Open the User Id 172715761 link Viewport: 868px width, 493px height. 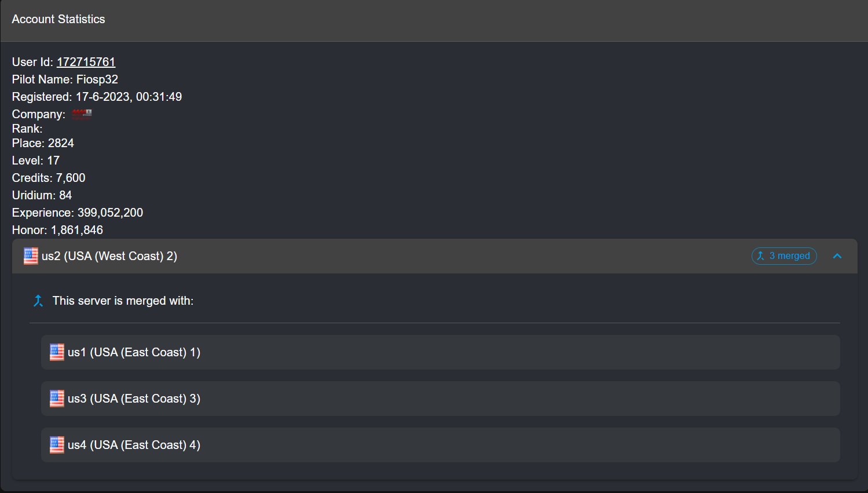tap(86, 62)
